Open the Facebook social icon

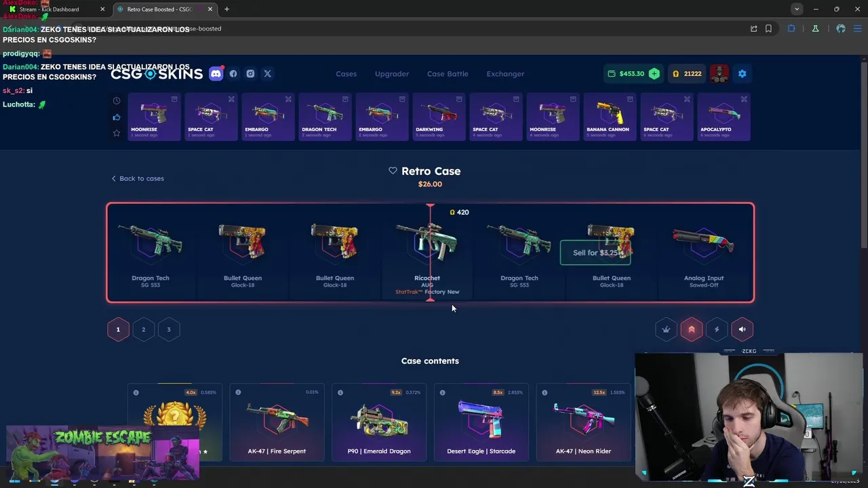click(x=233, y=74)
